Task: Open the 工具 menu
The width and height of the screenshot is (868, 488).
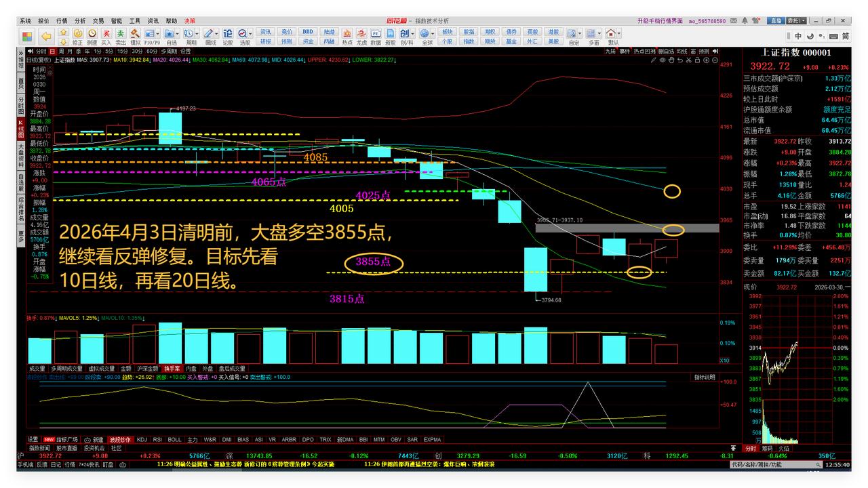Action: [135, 21]
